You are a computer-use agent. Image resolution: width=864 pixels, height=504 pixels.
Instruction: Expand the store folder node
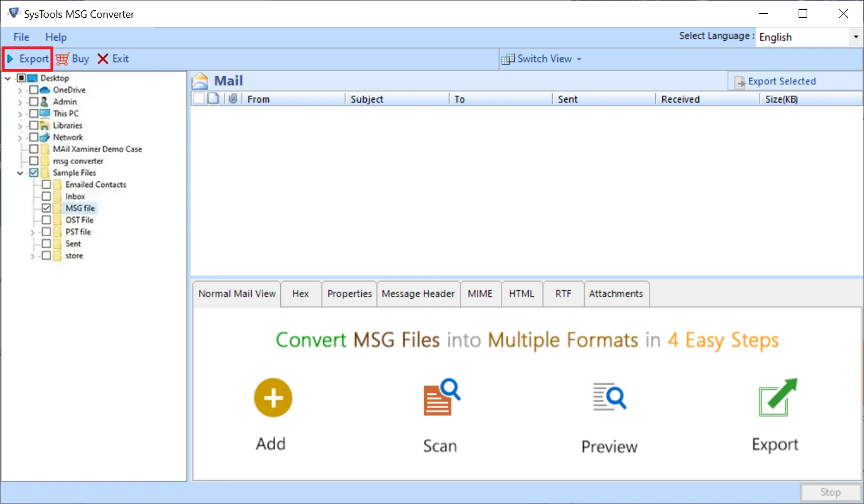[x=33, y=256]
